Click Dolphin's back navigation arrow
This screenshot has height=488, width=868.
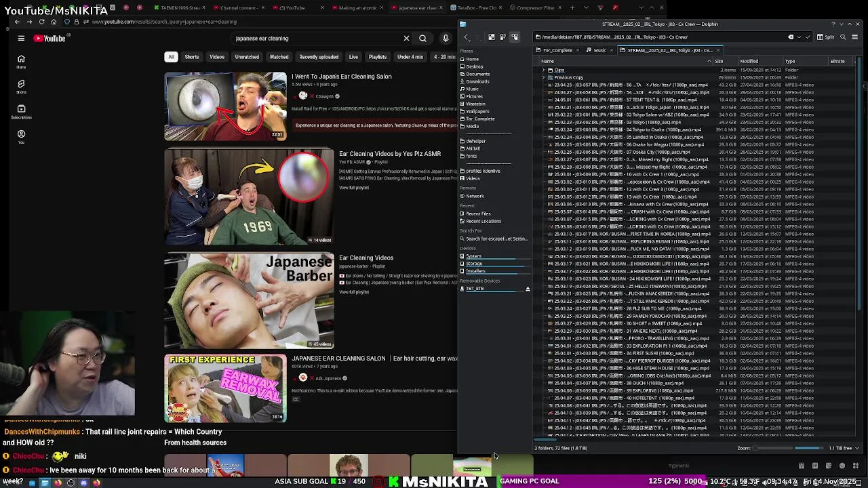tap(467, 37)
